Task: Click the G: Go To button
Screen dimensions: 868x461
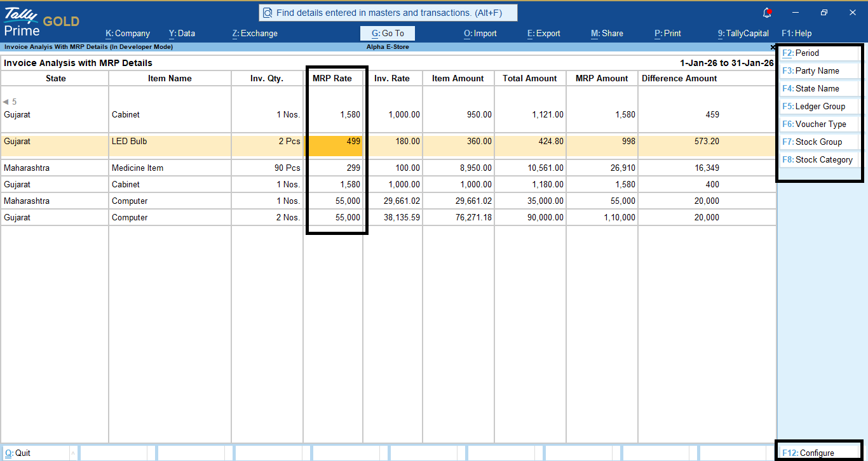Action: [388, 34]
